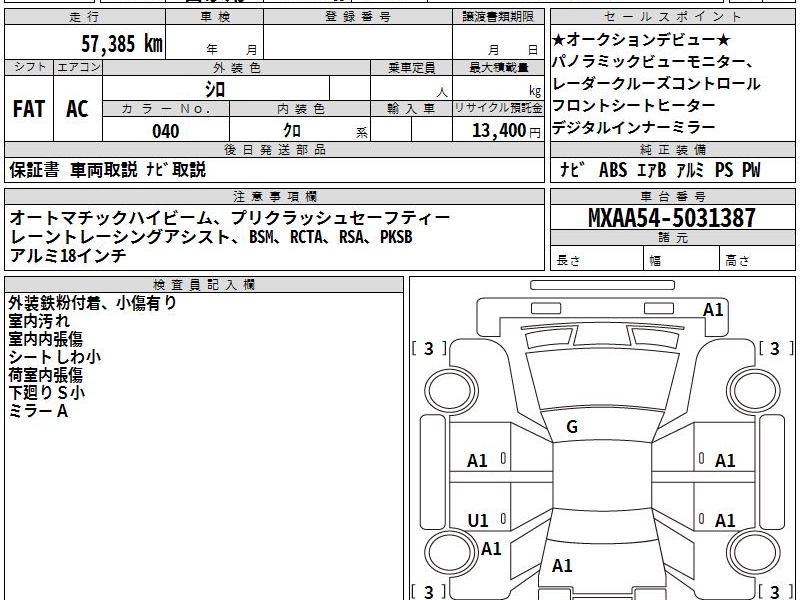Click the 高さ dimension cell

[x=758, y=258]
